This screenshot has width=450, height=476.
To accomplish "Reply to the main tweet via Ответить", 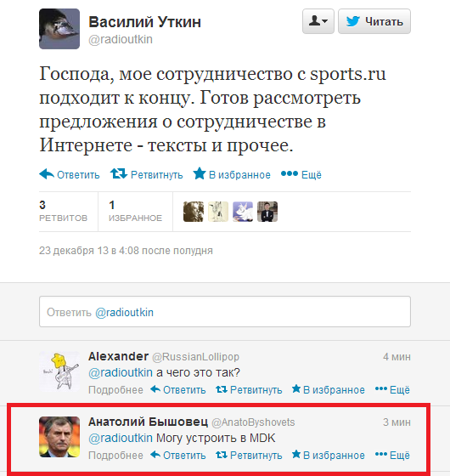I will pyautogui.click(x=70, y=174).
